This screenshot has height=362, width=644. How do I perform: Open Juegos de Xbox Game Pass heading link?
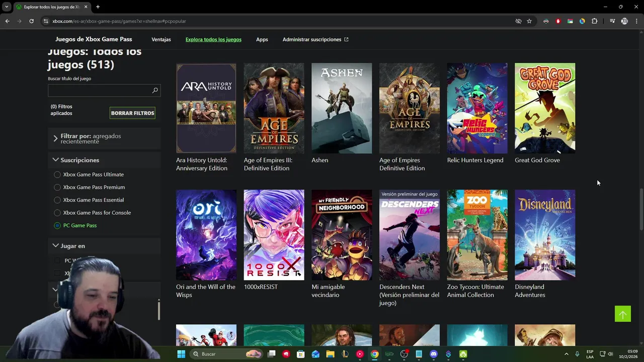pos(94,39)
